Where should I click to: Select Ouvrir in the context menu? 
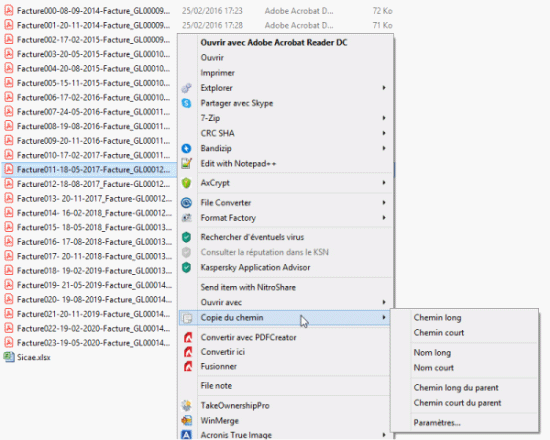pyautogui.click(x=212, y=58)
